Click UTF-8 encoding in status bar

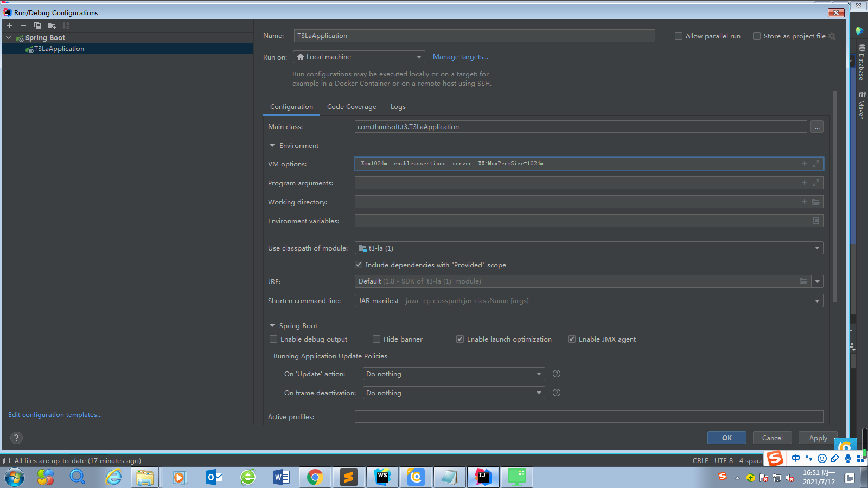pos(724,460)
